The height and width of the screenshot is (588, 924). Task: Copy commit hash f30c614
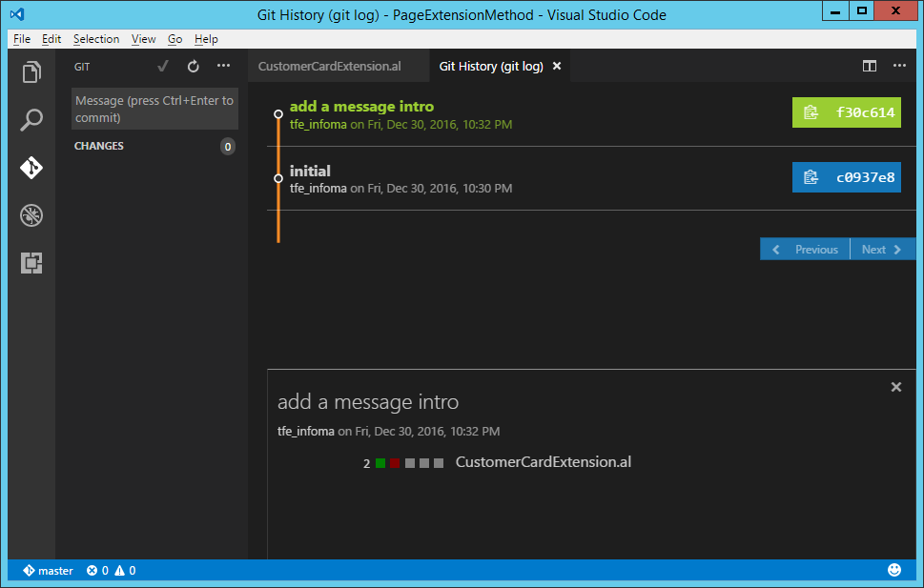pos(846,112)
